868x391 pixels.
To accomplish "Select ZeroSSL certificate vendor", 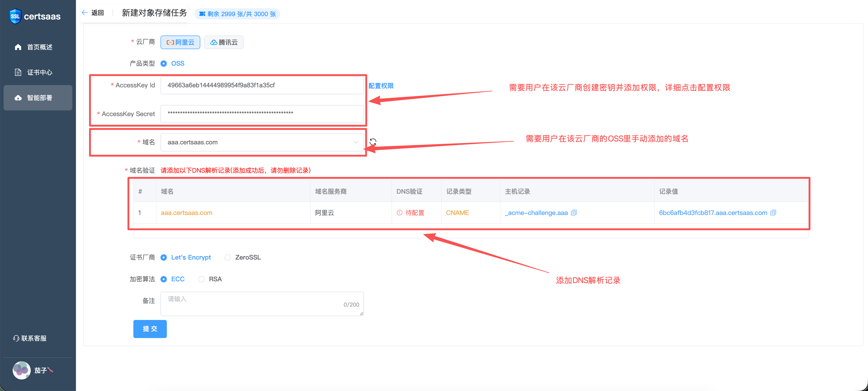I will 228,257.
